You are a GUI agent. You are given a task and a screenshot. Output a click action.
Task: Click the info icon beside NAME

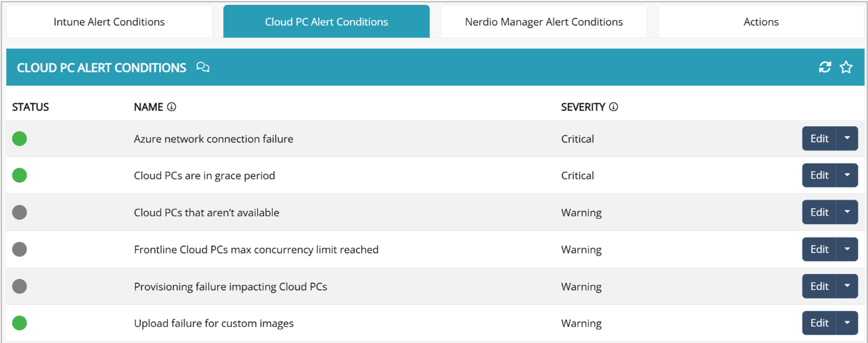[172, 107]
